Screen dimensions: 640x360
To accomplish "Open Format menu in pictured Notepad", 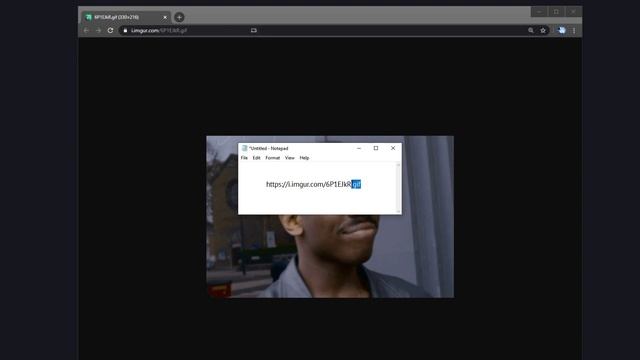I will coord(273,158).
